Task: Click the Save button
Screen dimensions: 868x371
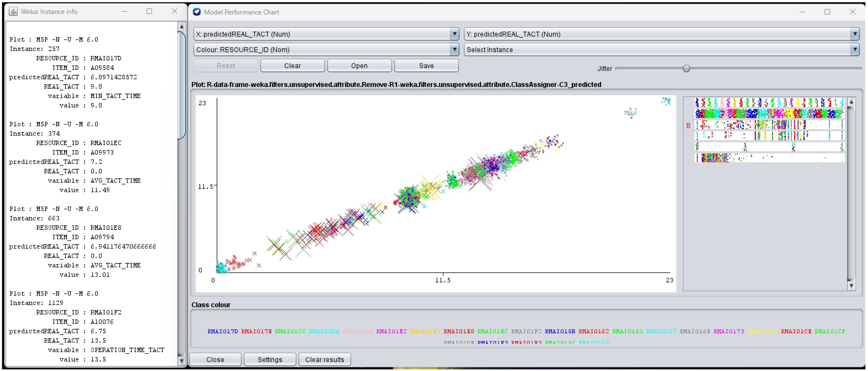Action: pos(426,65)
